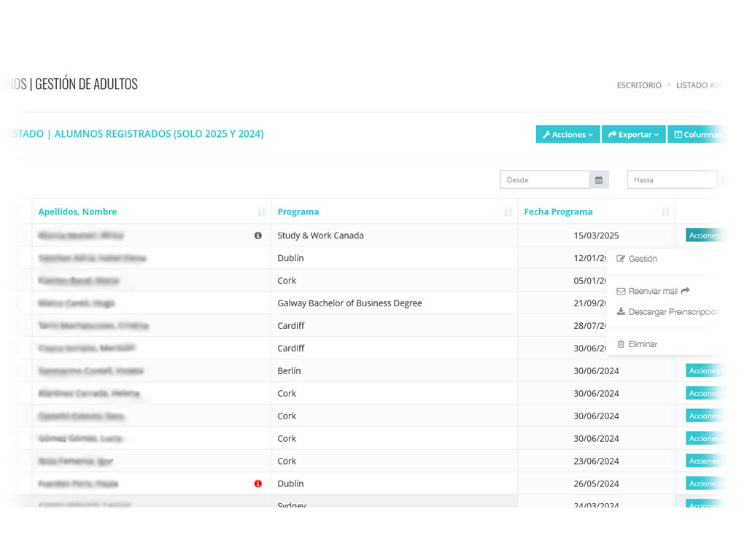Screen dimensions: 747x560
Task: Open the calendar picker next to Desde
Action: (599, 180)
